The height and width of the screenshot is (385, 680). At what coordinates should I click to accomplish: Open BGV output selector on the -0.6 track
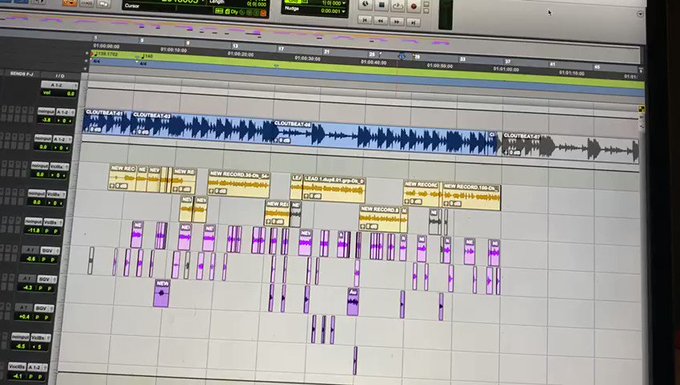click(x=49, y=251)
